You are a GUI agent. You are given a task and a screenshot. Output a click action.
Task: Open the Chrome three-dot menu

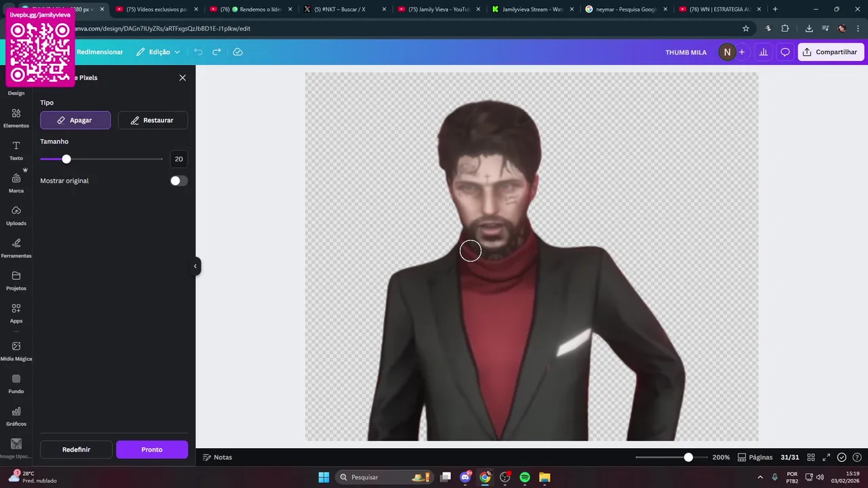click(858, 28)
